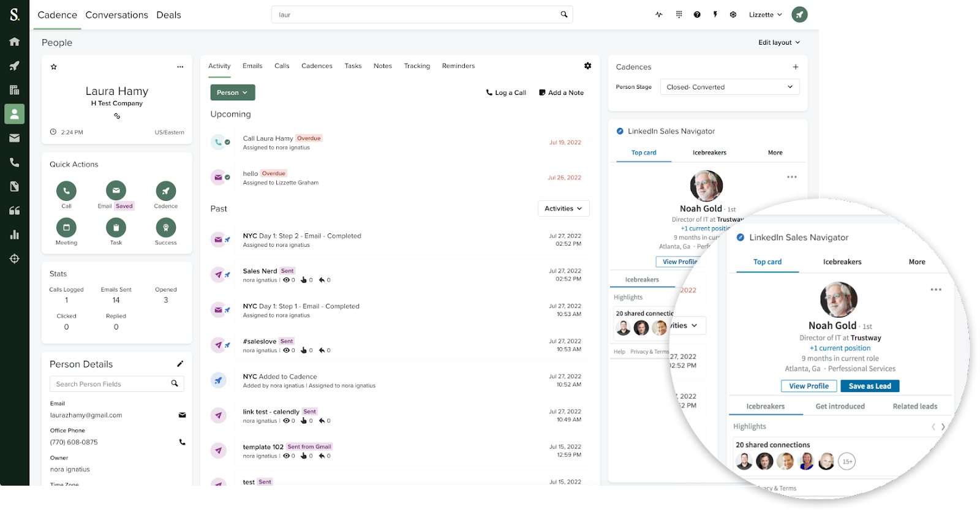Click the Success quick action icon
The width and height of the screenshot is (980, 512).
click(165, 228)
